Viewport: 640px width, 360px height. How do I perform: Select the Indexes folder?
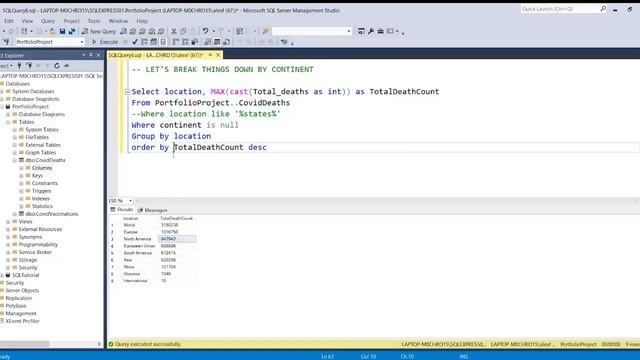40,198
